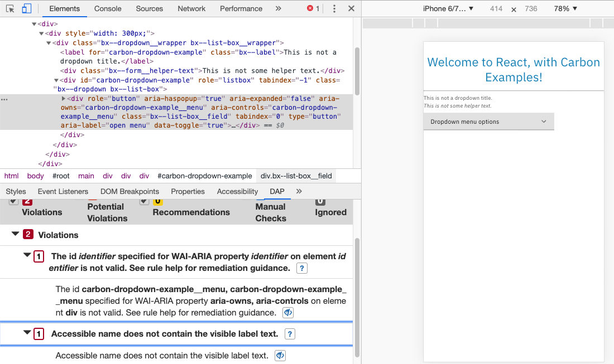Expand the div role button DOM node
Screen dimensions: 614x364
click(63, 98)
